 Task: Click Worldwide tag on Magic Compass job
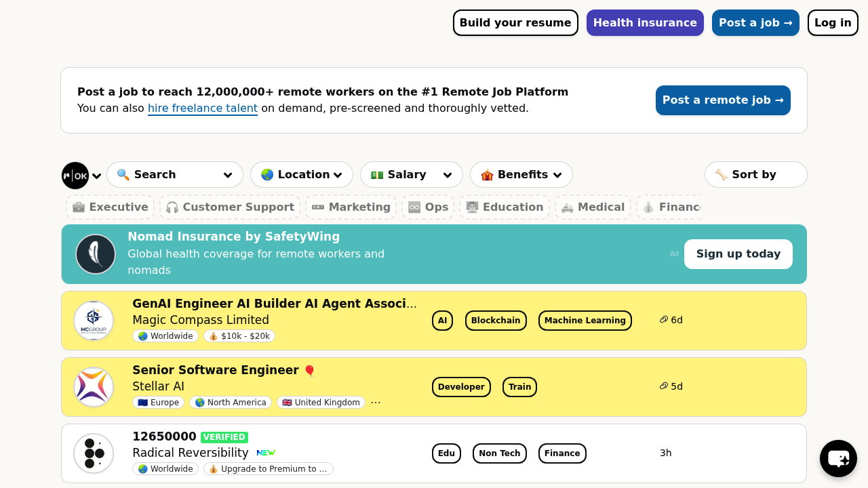click(x=165, y=336)
